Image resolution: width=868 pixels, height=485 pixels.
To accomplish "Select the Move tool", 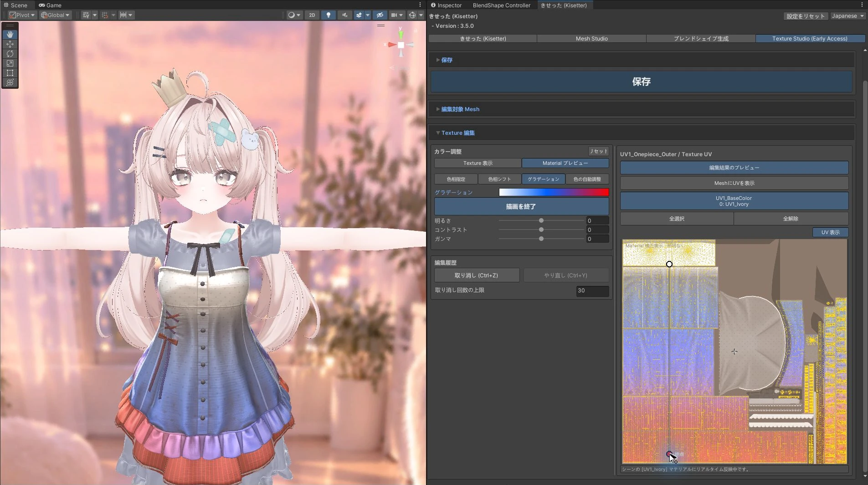I will tap(10, 44).
